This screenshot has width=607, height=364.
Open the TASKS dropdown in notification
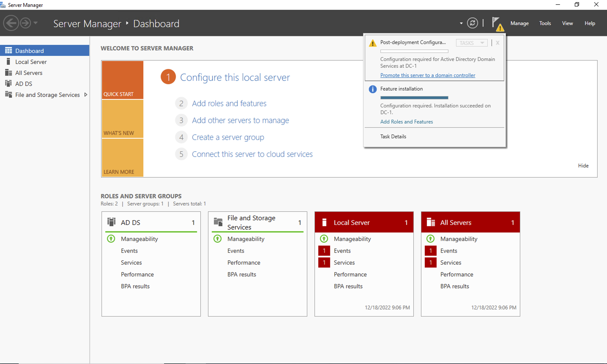point(471,43)
